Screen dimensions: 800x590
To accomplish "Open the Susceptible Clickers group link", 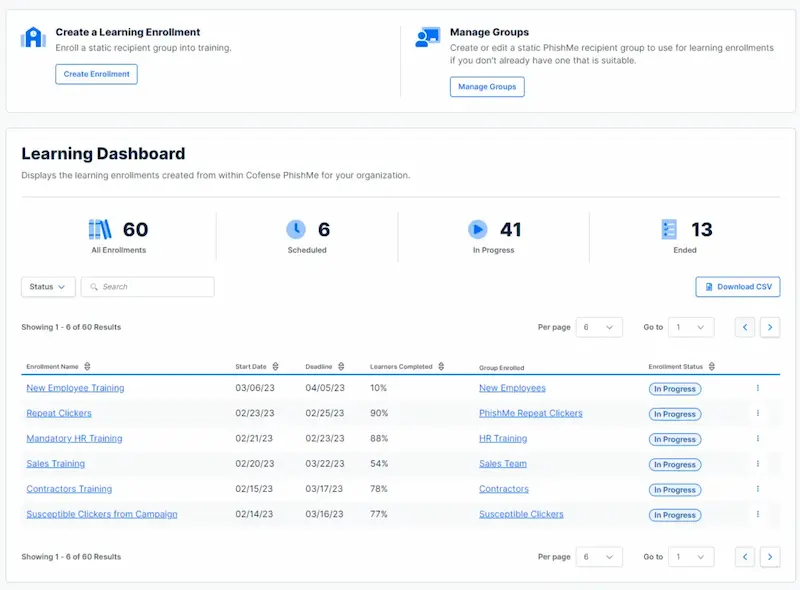I will click(x=521, y=514).
